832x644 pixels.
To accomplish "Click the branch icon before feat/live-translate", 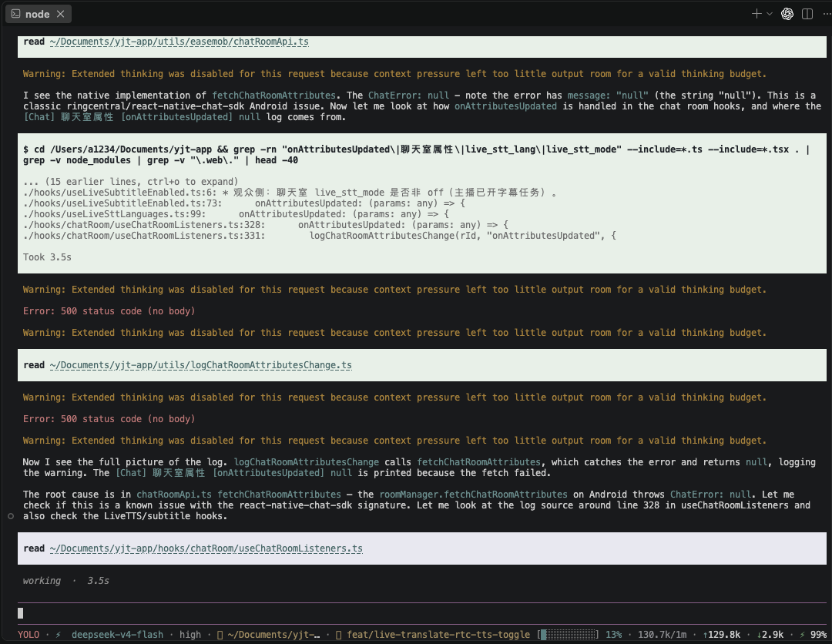I will pos(338,635).
